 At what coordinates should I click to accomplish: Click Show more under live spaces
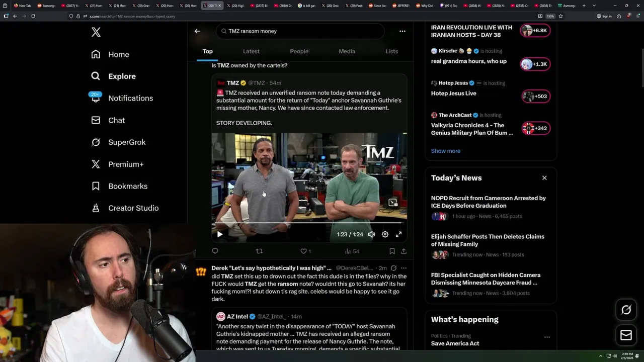445,151
